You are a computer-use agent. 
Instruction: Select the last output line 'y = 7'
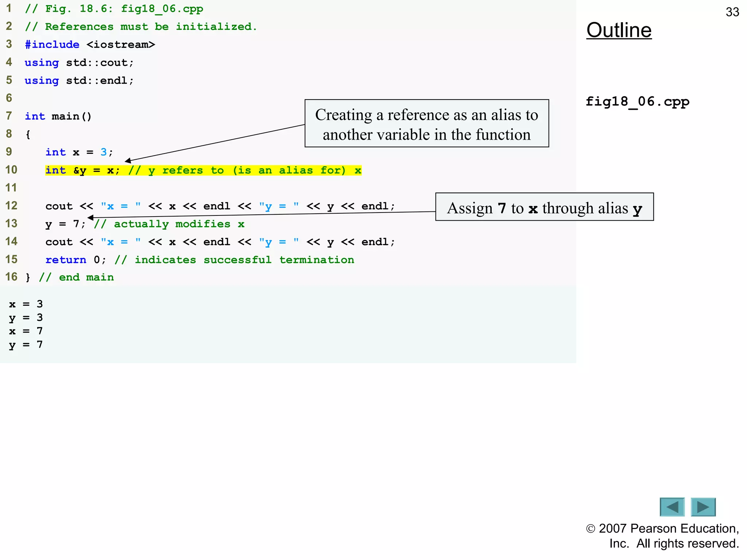tap(26, 345)
